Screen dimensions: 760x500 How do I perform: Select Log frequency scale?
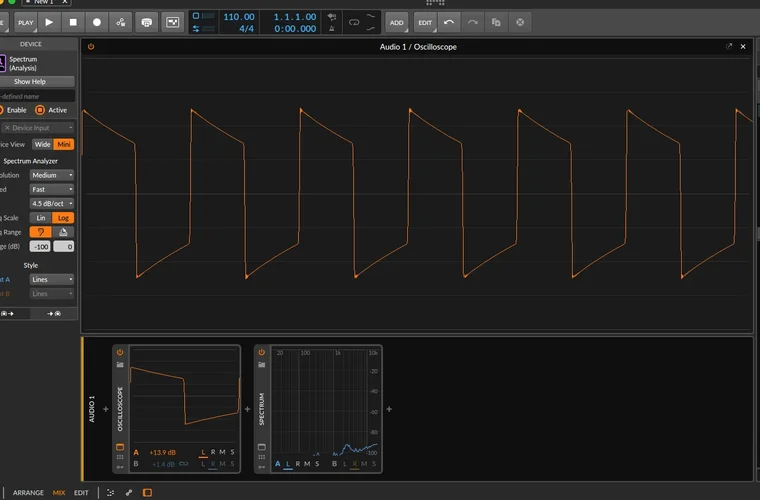click(63, 217)
